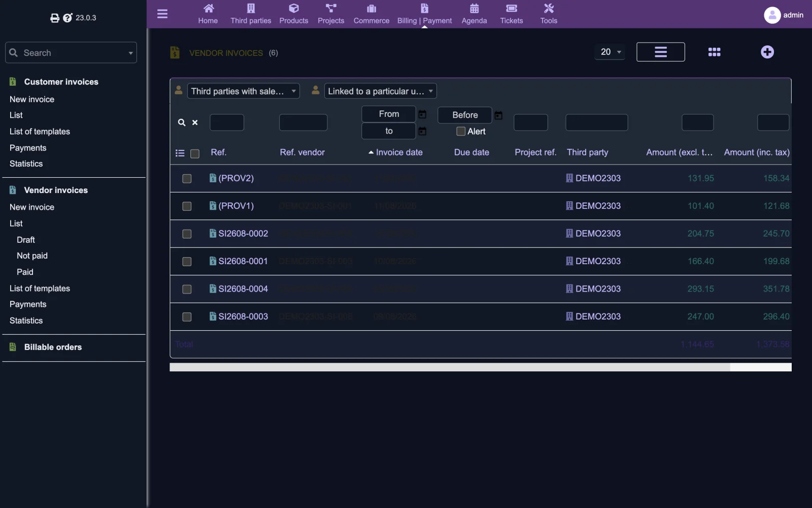Open Statistics under Vendor invoices
Screen dimensions: 812x508
(x=26, y=321)
